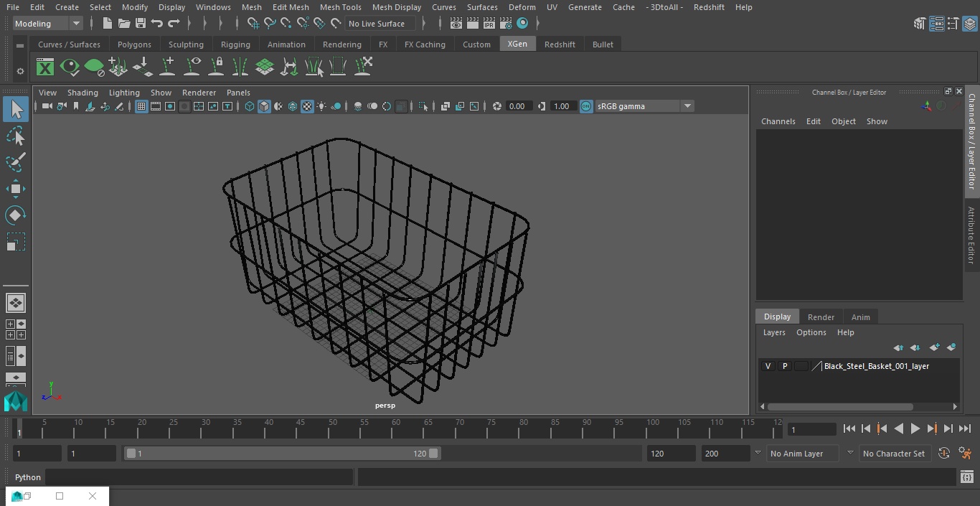This screenshot has width=980, height=506.
Task: Click the snap to grid magnet icon
Action: (x=253, y=24)
